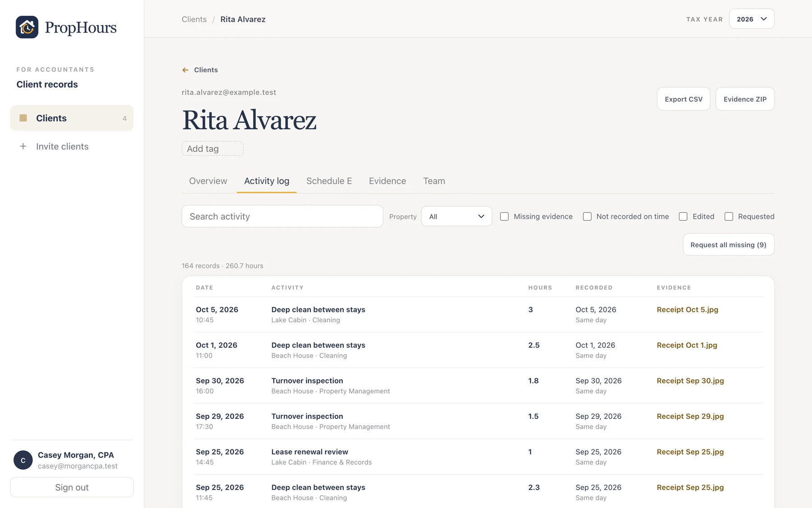
Task: Click the Lease renewal review activity
Action: coord(309,452)
